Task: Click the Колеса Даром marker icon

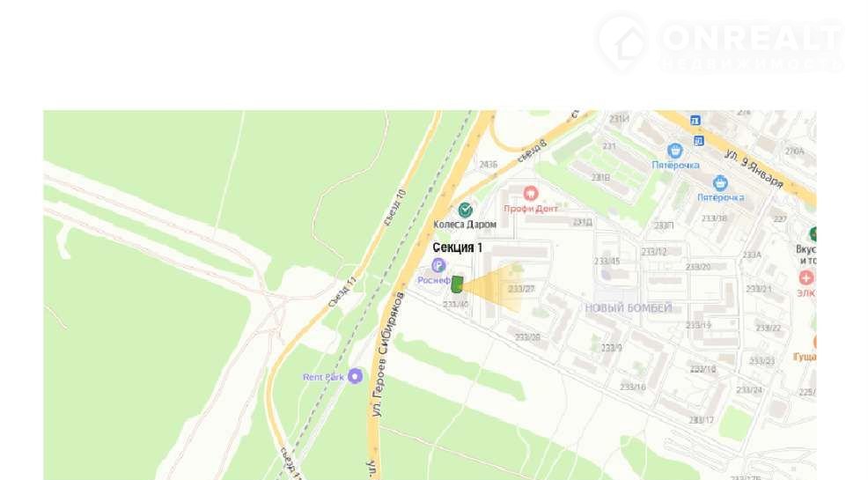Action: coord(465,210)
